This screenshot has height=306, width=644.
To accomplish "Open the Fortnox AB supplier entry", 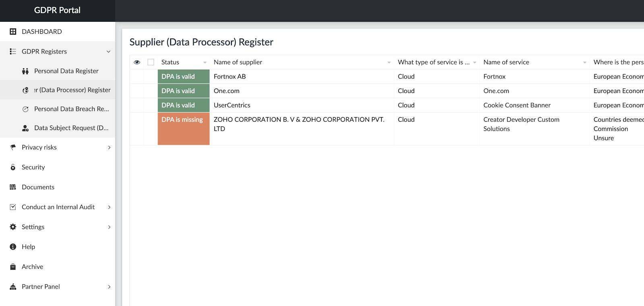I will (229, 76).
